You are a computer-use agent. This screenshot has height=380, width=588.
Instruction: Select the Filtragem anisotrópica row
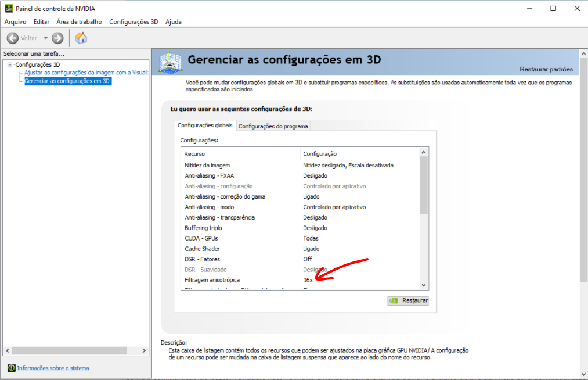(300, 280)
